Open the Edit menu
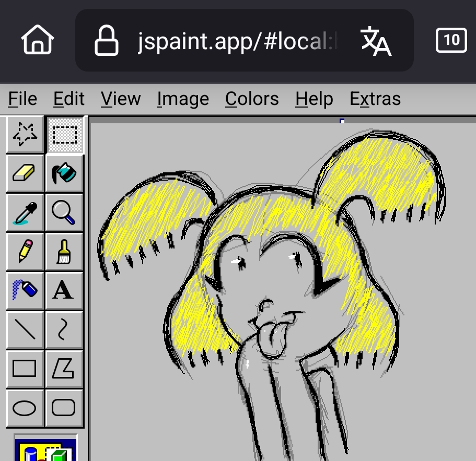 point(69,99)
